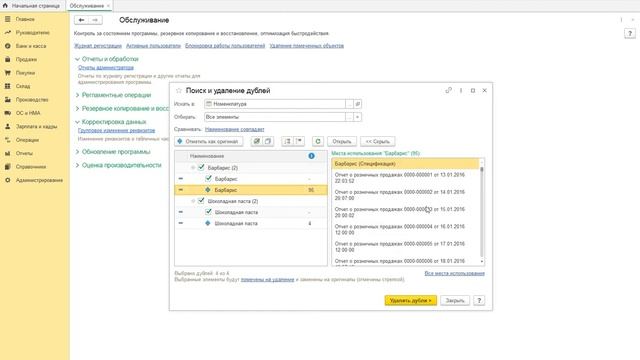
Task: Click Удалить дубли button
Action: (x=411, y=300)
